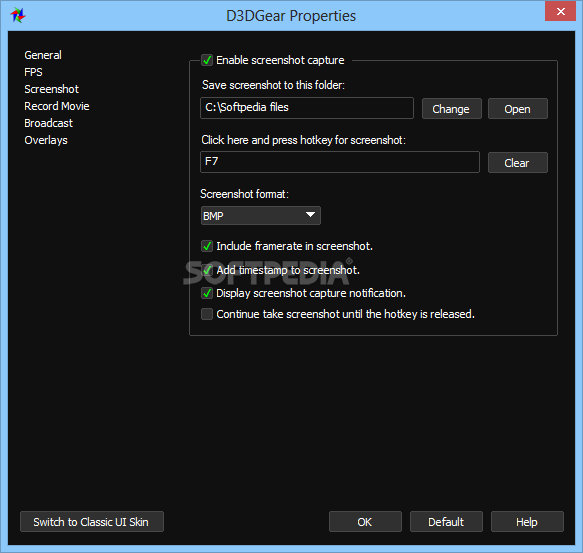Click the D3DGear pinwheel title bar icon
This screenshot has width=583, height=553.
tap(18, 15)
